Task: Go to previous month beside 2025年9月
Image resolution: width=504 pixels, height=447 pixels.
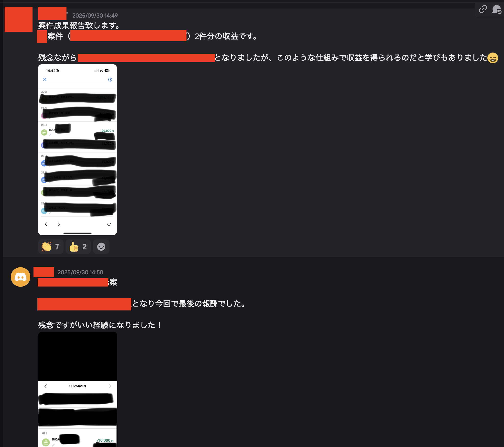Action: point(46,386)
